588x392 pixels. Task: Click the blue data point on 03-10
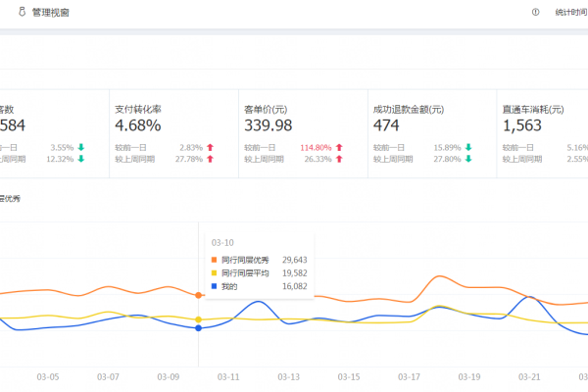pyautogui.click(x=199, y=328)
